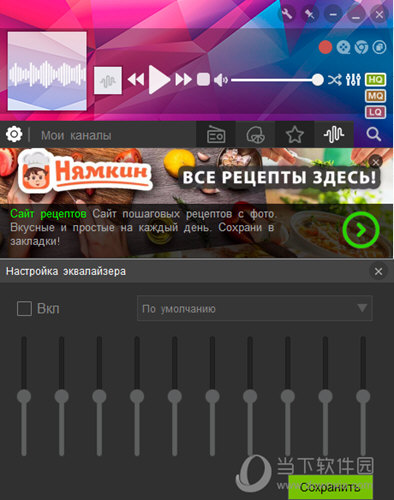Viewport: 394px width, 500px height.
Task: Select MQ stream quality
Action: pyautogui.click(x=375, y=96)
